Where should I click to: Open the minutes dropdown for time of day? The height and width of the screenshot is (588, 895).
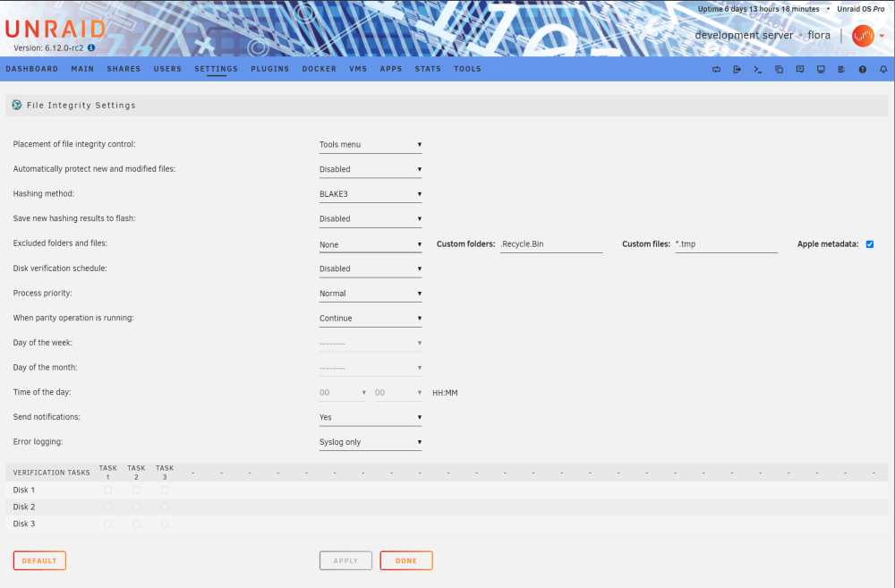398,393
